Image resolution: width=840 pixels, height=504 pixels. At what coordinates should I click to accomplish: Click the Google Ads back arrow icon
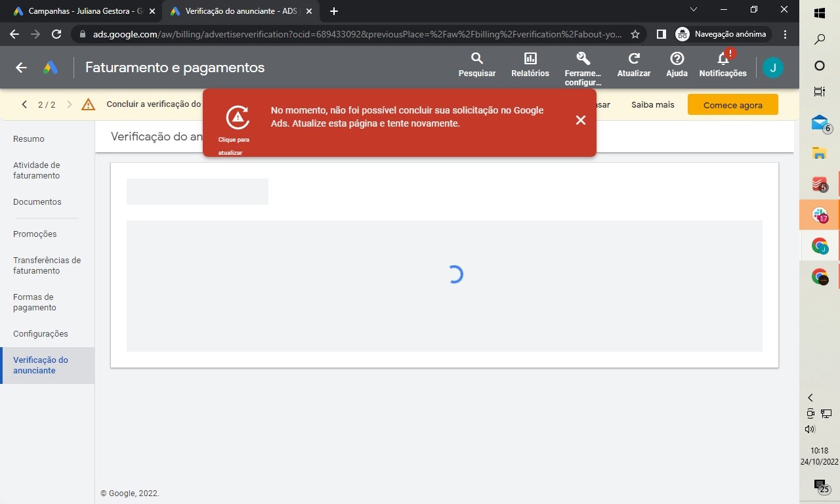(21, 68)
